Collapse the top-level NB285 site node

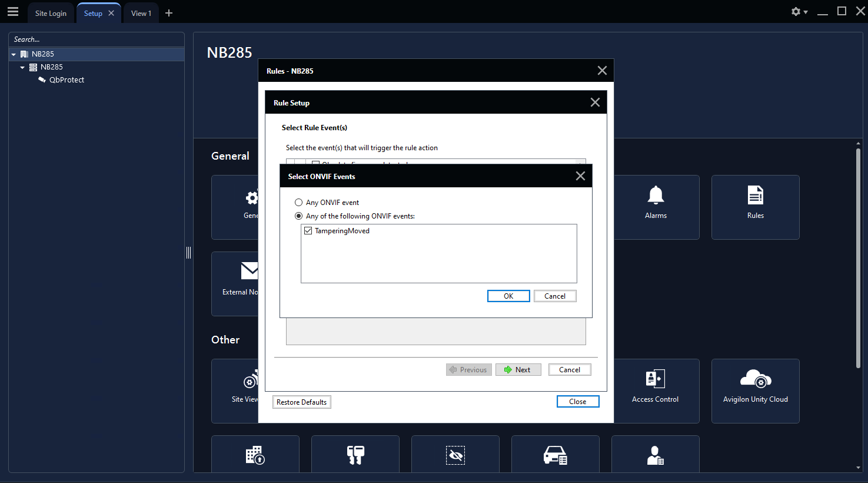tap(14, 54)
